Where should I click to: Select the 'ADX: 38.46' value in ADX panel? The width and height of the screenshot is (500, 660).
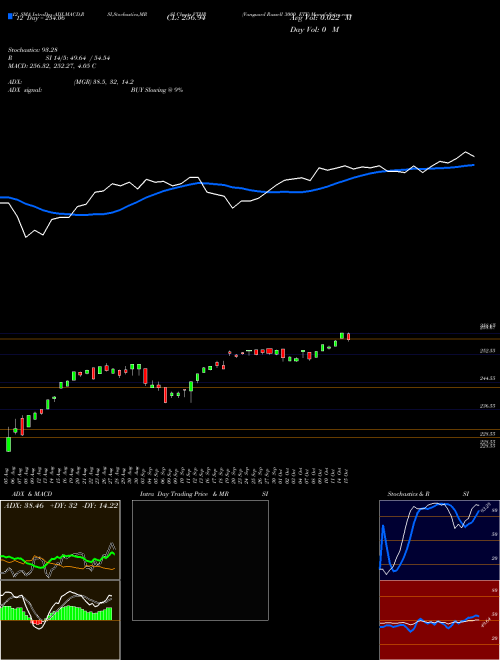pos(24,506)
